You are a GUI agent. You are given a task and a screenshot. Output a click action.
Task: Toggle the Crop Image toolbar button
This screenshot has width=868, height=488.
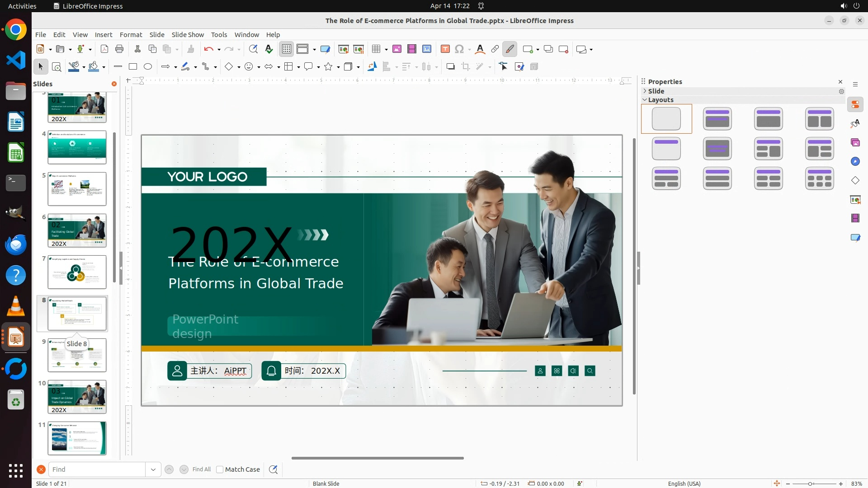click(x=466, y=67)
